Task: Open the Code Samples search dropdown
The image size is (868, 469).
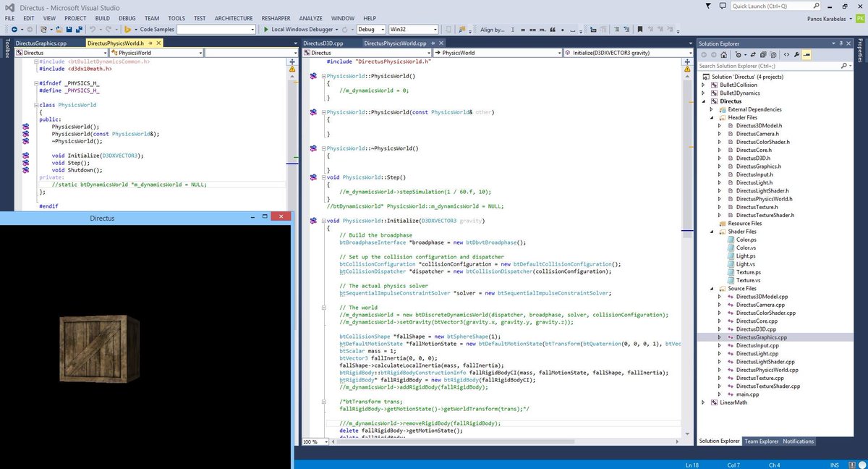Action: [x=252, y=29]
